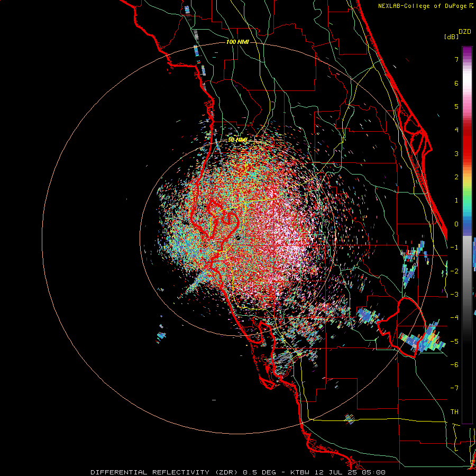Click the ZDR color scale bar
This screenshot has height=476, width=476.
coord(467,235)
